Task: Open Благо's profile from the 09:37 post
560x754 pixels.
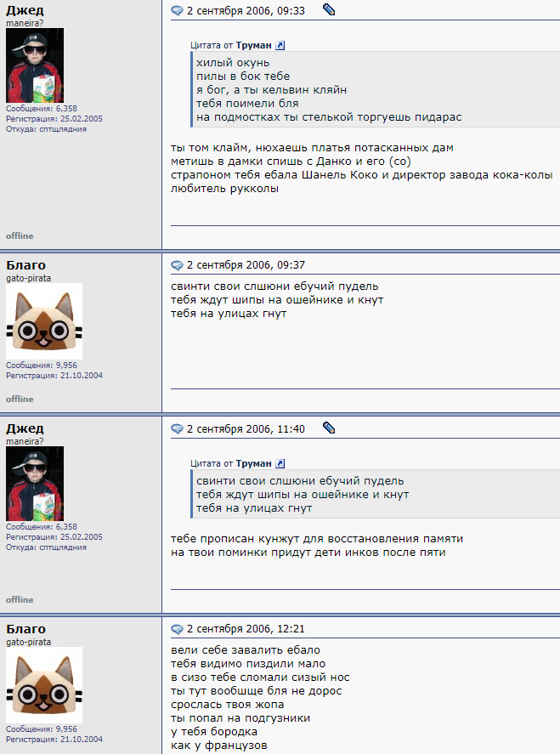Action: tap(26, 265)
